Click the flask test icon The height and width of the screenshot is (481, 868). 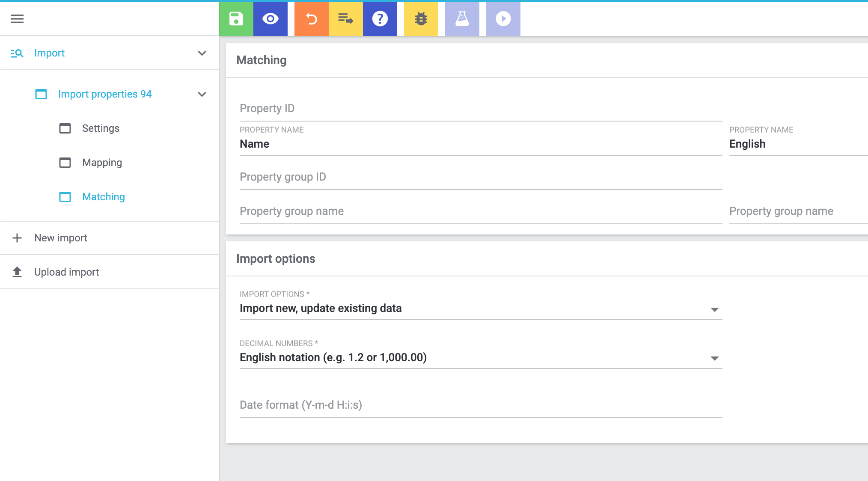(462, 19)
